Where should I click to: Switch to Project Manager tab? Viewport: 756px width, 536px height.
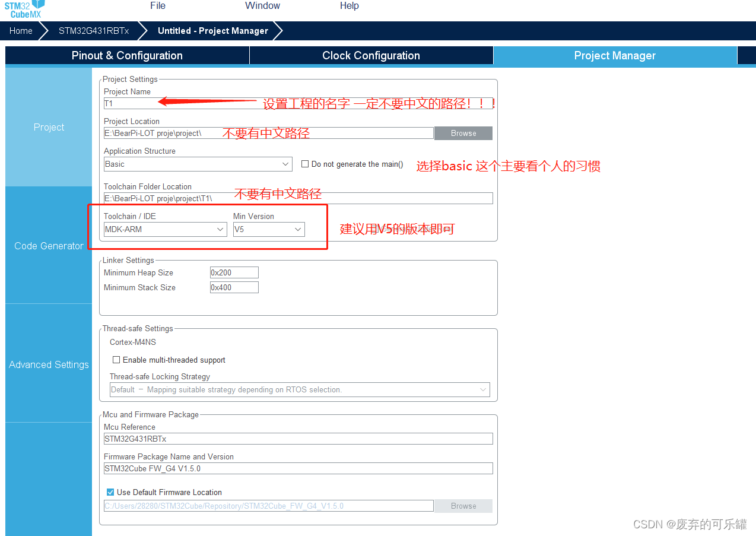(615, 56)
